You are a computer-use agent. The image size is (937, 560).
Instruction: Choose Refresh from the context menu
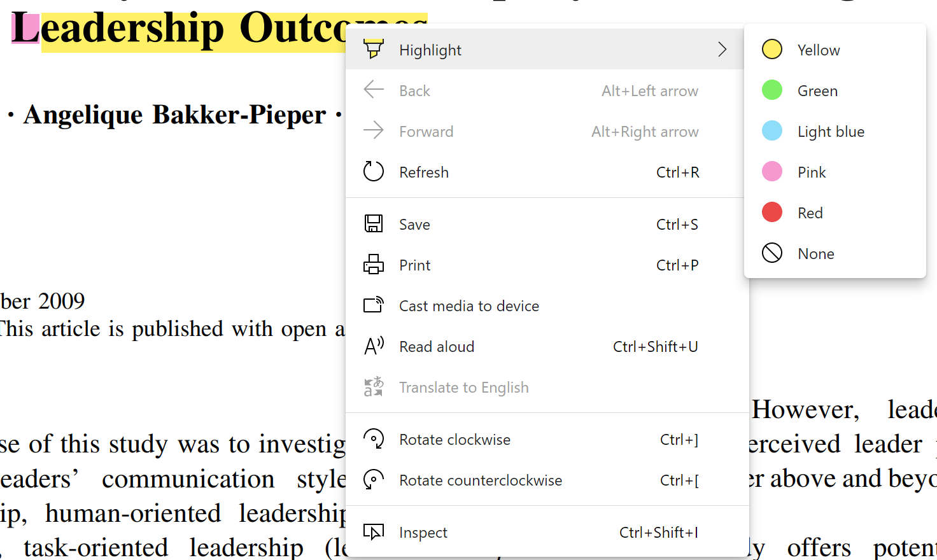547,172
